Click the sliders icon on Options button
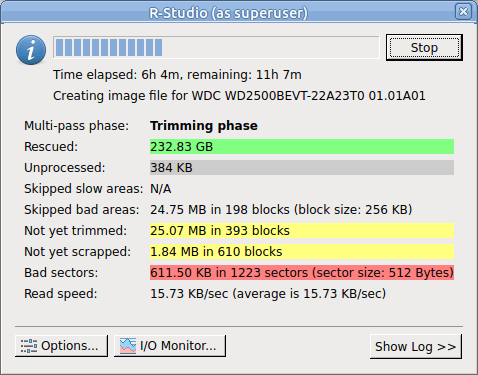This screenshot has width=478, height=375. pos(29,346)
